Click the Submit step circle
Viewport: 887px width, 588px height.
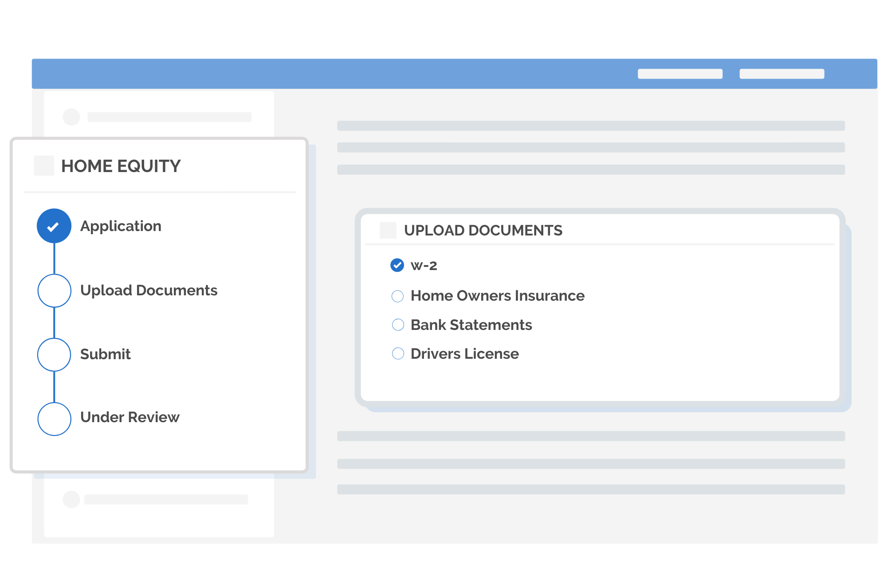(54, 354)
